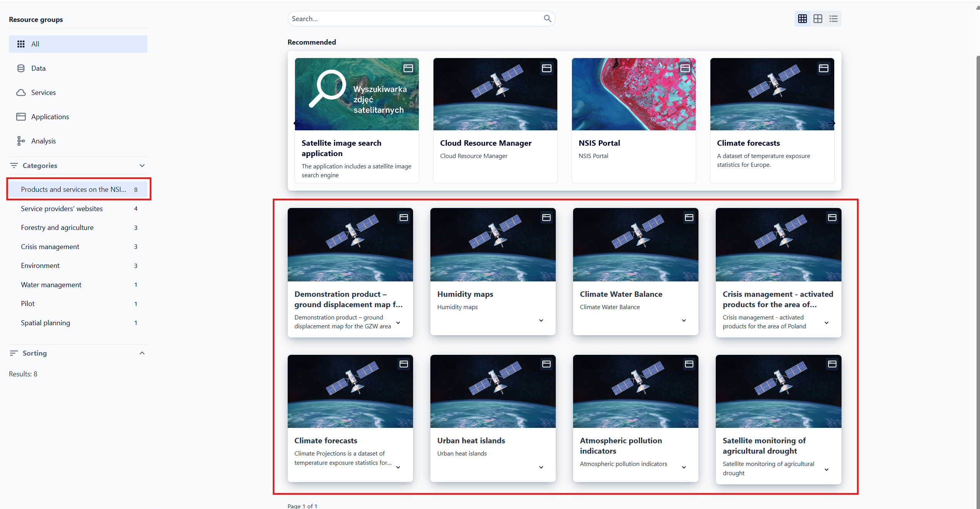Click application icon on Urban heat islands card
This screenshot has width=980, height=509.
546,364
